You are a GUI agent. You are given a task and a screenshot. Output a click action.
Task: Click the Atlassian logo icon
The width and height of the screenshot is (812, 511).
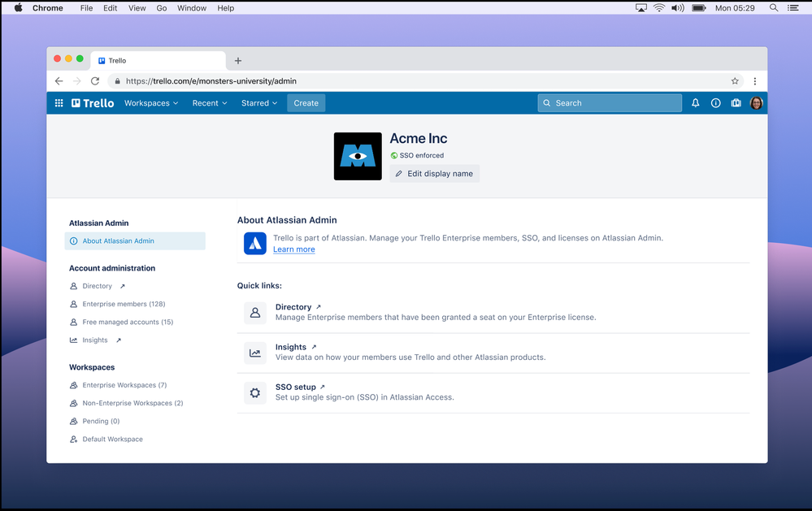pyautogui.click(x=255, y=244)
